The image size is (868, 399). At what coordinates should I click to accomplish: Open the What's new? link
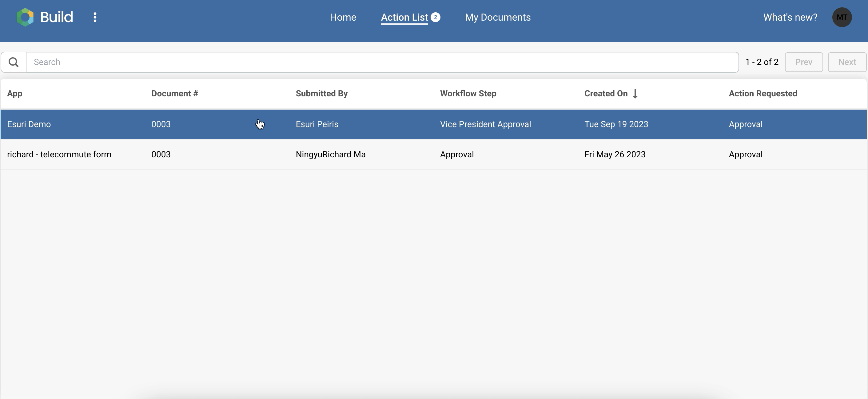[x=790, y=17]
